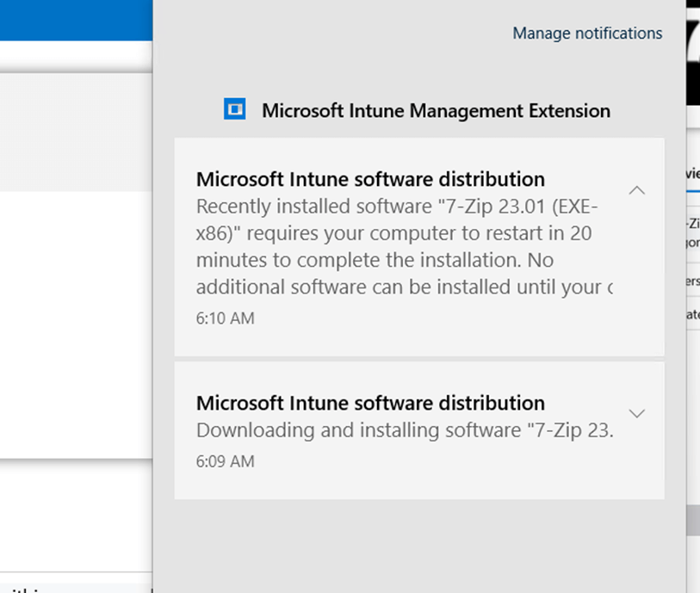Collapse the 6:10 AM restart notification chevron
The image size is (700, 593).
click(x=636, y=190)
